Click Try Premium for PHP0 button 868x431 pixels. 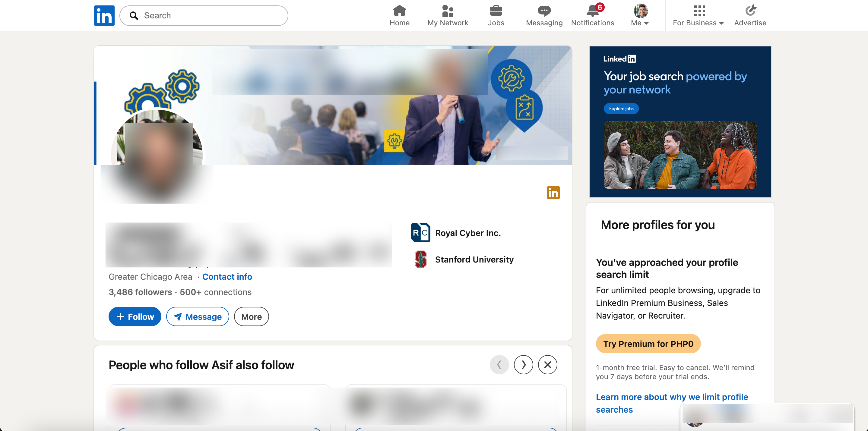tap(648, 344)
